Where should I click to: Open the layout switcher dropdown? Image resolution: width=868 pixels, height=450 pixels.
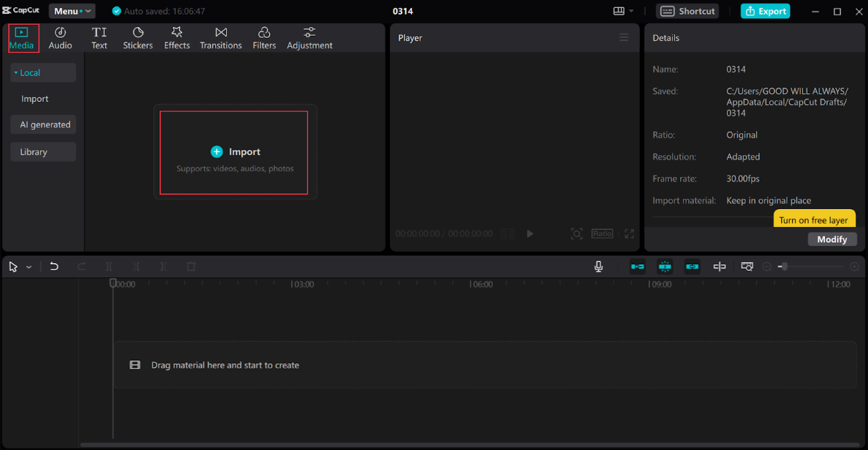coord(623,11)
